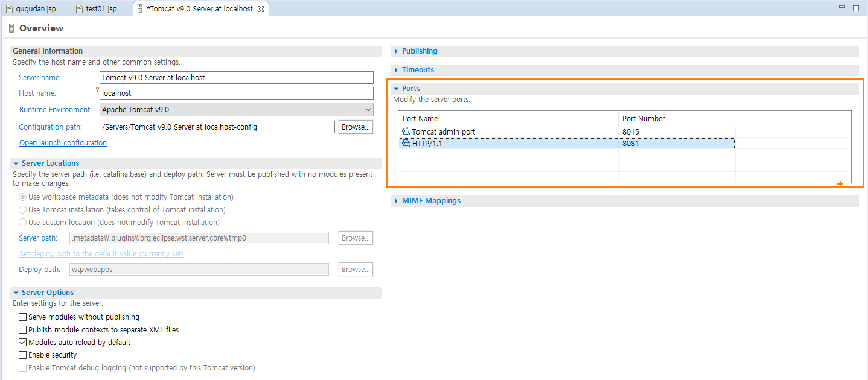Screen dimensions: 868x380
Task: Toggle Enable Tomcat debug logging checkbox
Action: [x=23, y=368]
